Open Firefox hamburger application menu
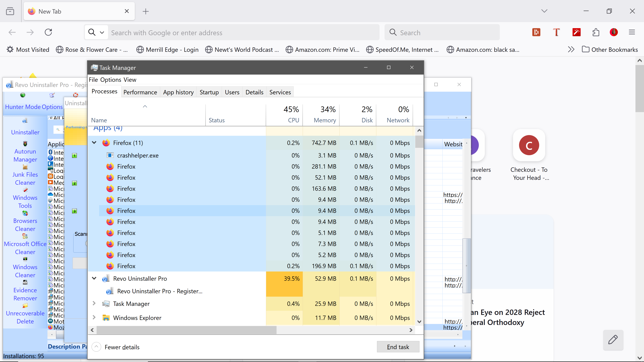Viewport: 644px width, 362px height. (x=632, y=32)
